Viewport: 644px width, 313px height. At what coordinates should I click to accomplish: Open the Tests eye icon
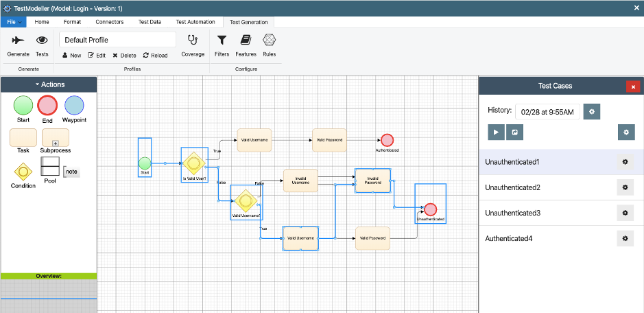point(42,40)
